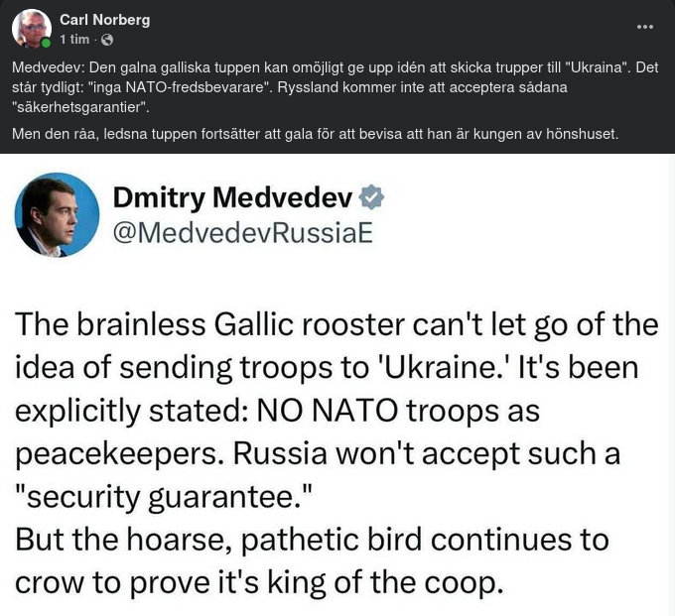Screen dimensions: 675x616
Task: Click the green online status dot
Action: [47, 42]
